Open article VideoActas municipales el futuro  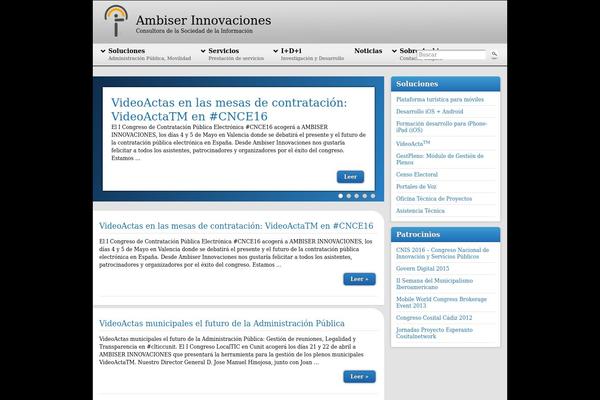tap(222, 323)
